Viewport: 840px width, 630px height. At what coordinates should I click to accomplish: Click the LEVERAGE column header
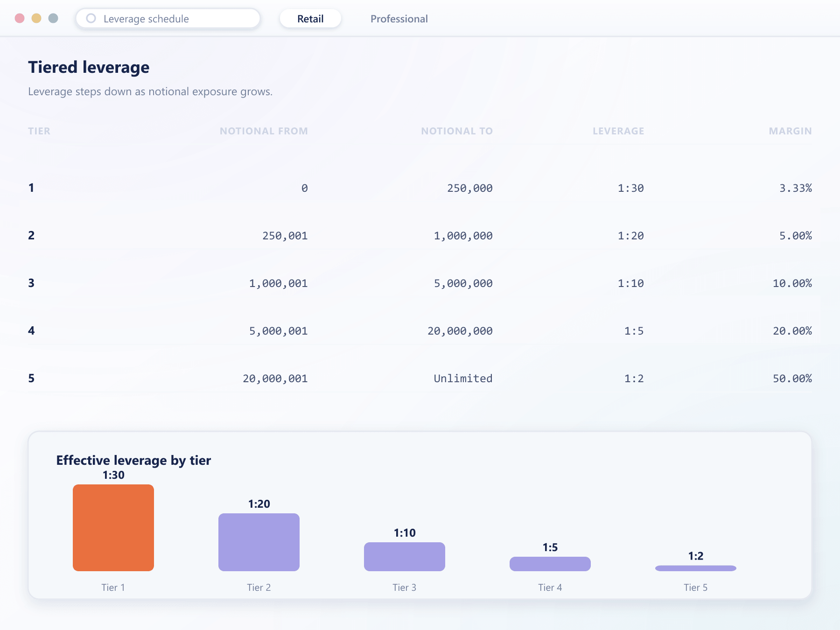pos(618,131)
